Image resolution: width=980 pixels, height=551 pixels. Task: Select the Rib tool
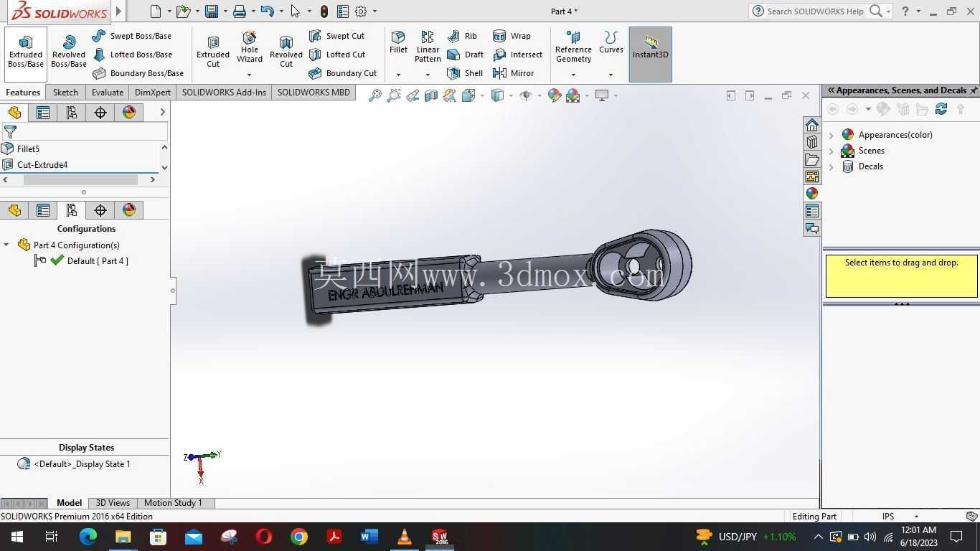point(462,36)
